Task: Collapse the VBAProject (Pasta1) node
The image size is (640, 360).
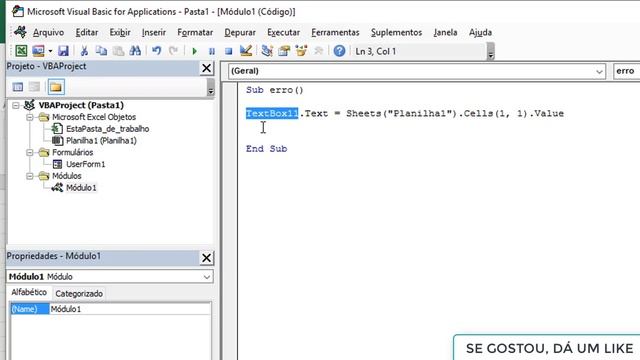Action: (x=16, y=105)
